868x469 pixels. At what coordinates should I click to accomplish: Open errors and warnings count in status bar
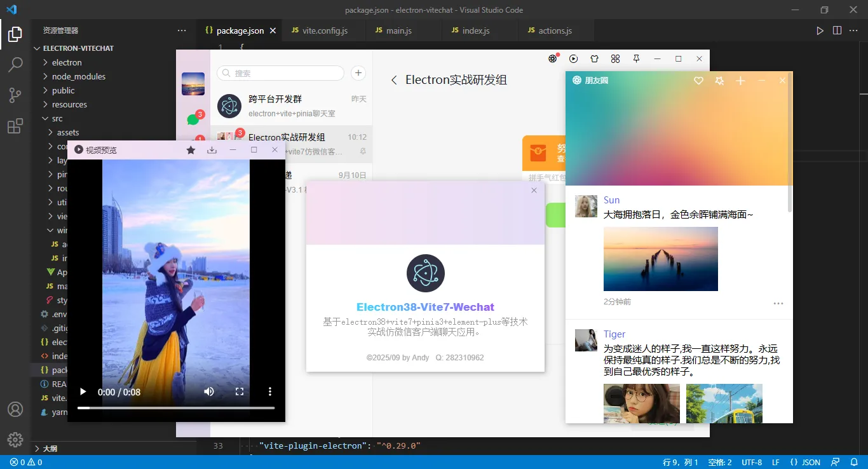(x=26, y=462)
